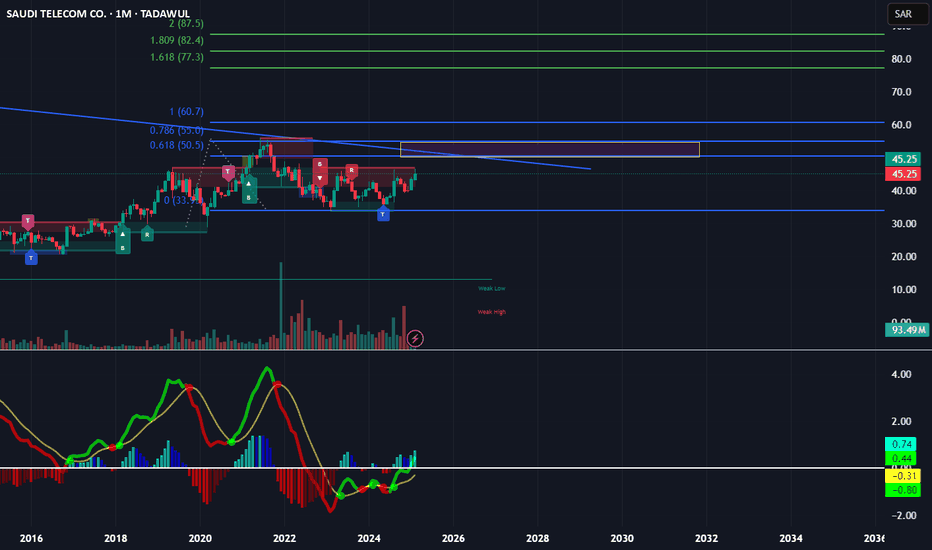
Task: Select the tall 2022 volume spike bar
Action: pyautogui.click(x=281, y=305)
